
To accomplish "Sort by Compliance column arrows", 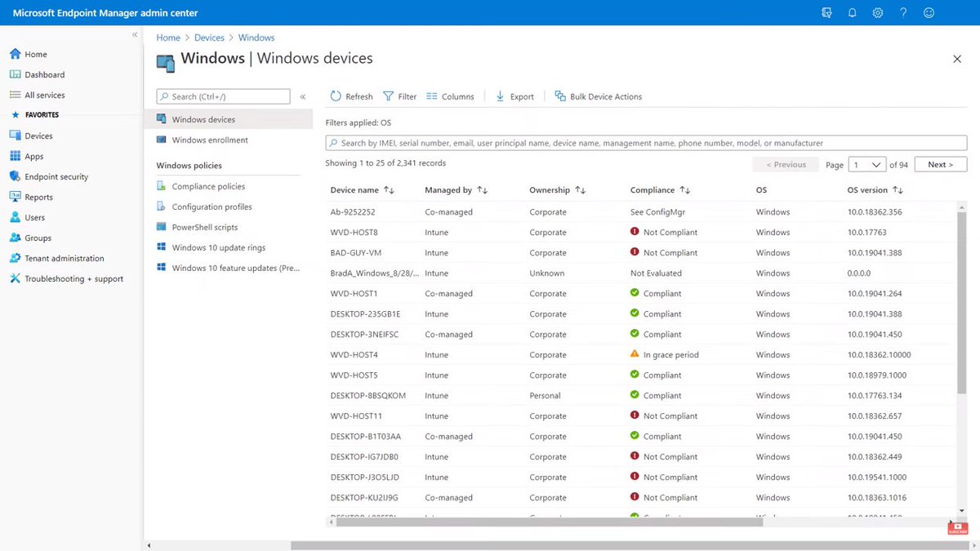I will (684, 190).
